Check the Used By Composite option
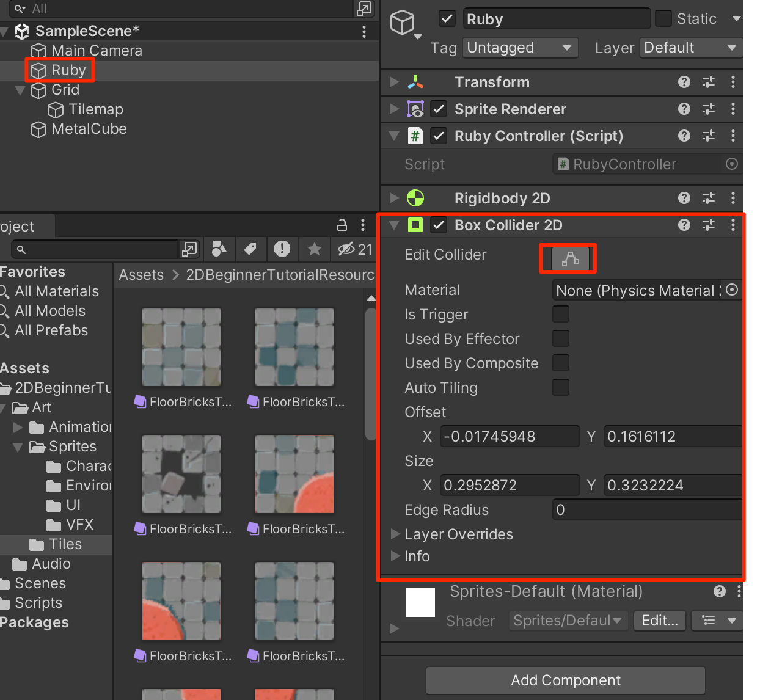 560,363
